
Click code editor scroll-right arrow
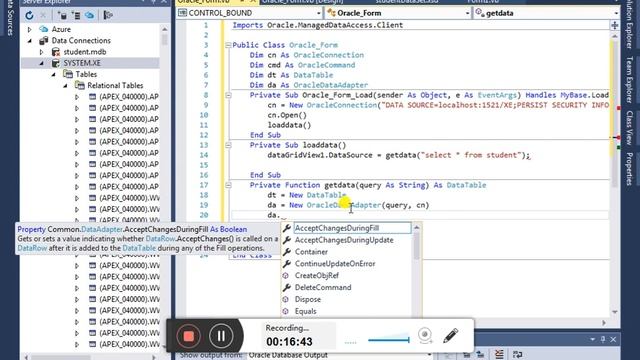[x=604, y=323]
